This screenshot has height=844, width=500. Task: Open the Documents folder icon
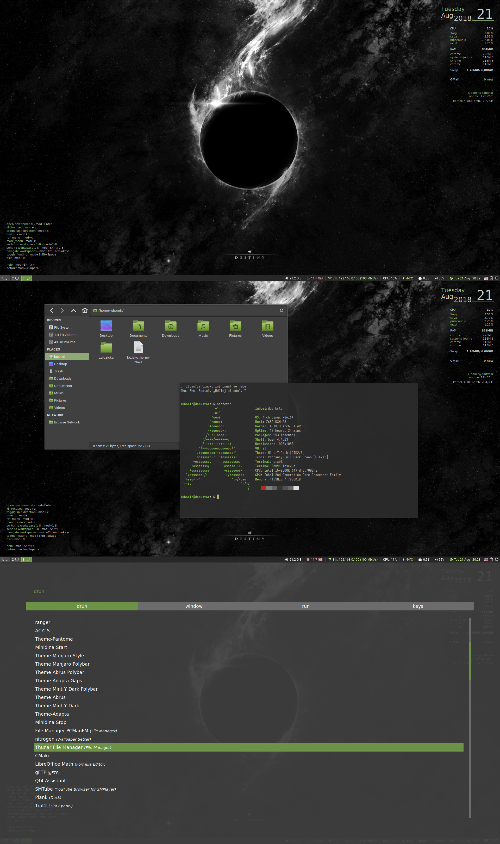(x=138, y=326)
